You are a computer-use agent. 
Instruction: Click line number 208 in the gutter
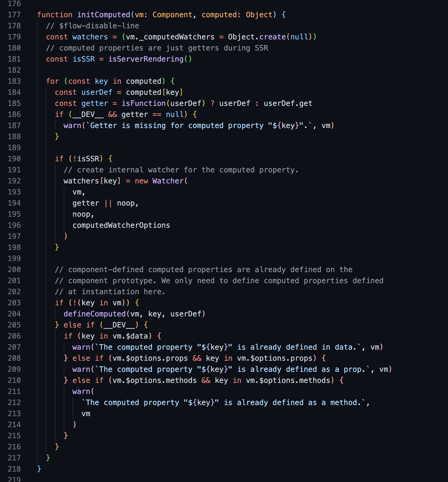(14, 358)
